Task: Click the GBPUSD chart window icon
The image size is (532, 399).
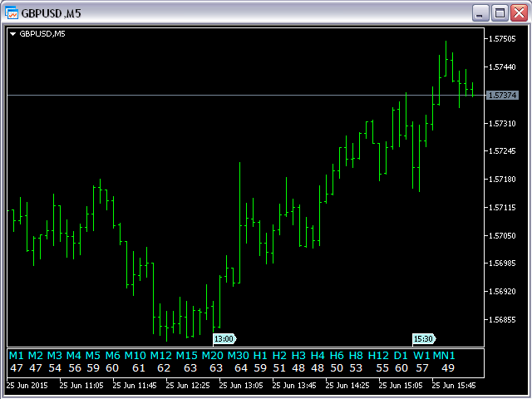Action: (x=12, y=13)
